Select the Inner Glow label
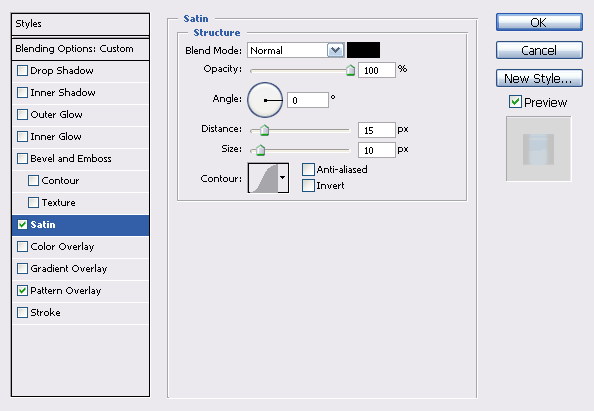 (56, 137)
